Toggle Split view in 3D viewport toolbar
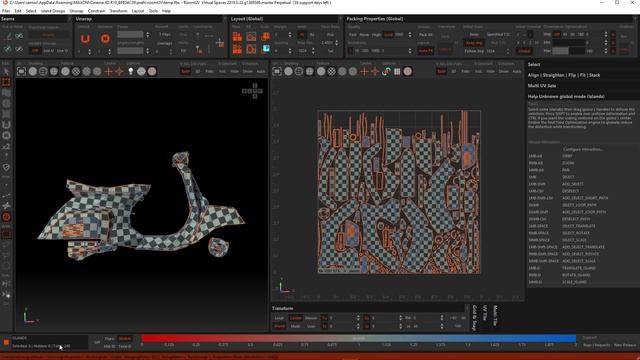This screenshot has height=360, width=640. (x=185, y=71)
